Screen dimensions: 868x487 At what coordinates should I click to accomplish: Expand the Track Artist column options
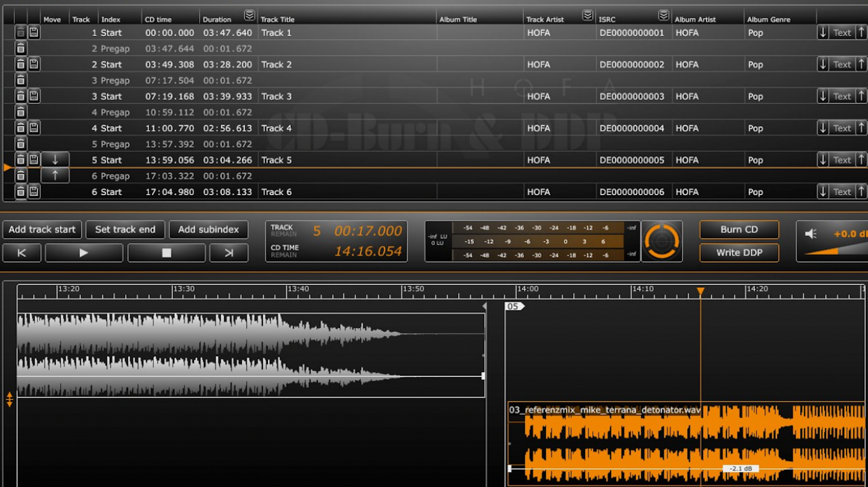(x=587, y=16)
